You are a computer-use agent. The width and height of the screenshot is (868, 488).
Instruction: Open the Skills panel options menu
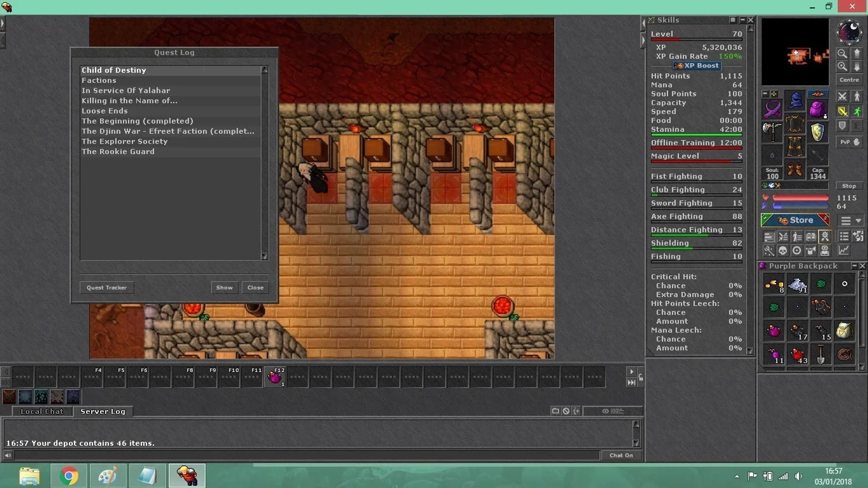tap(733, 20)
